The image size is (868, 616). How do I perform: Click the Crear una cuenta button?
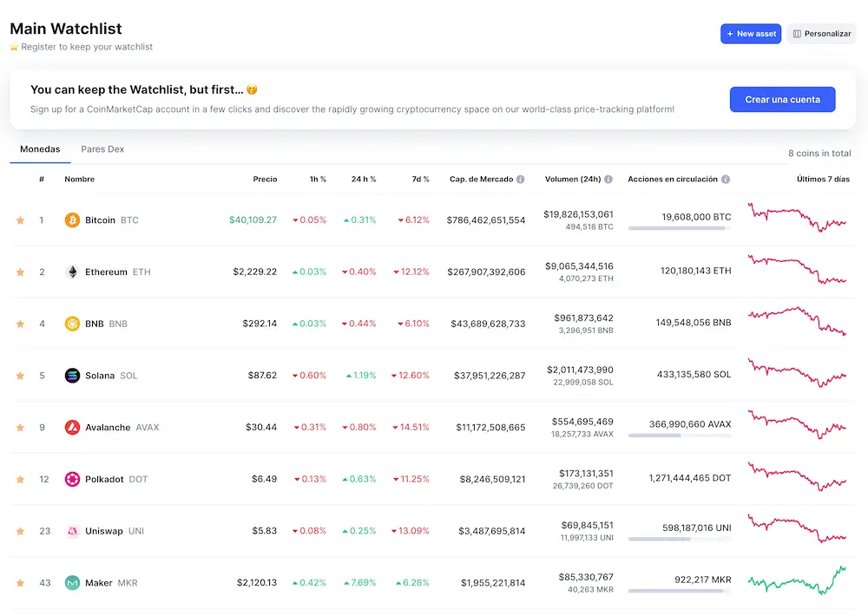point(782,100)
